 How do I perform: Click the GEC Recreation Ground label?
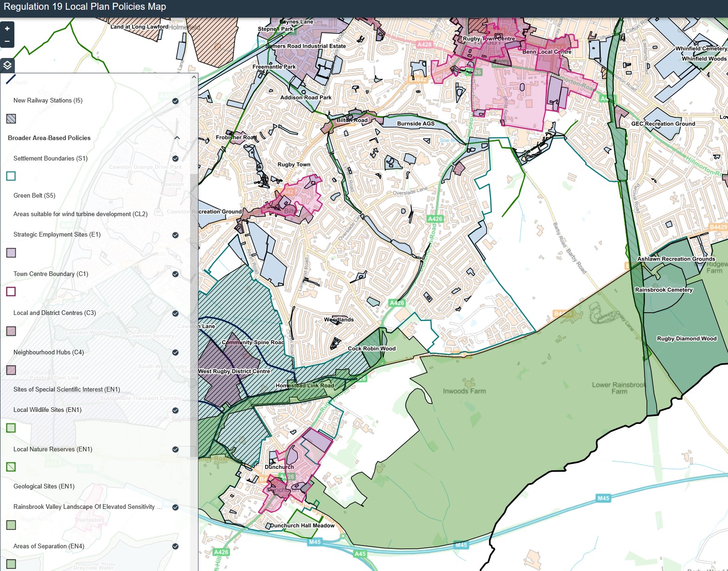(x=663, y=124)
